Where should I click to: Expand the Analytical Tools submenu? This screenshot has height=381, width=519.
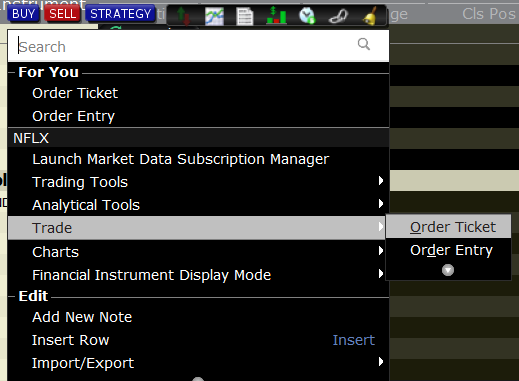coord(198,205)
